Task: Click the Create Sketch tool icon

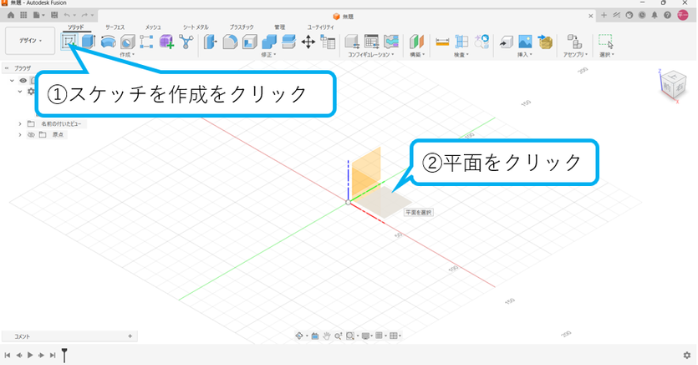Action: (69, 42)
